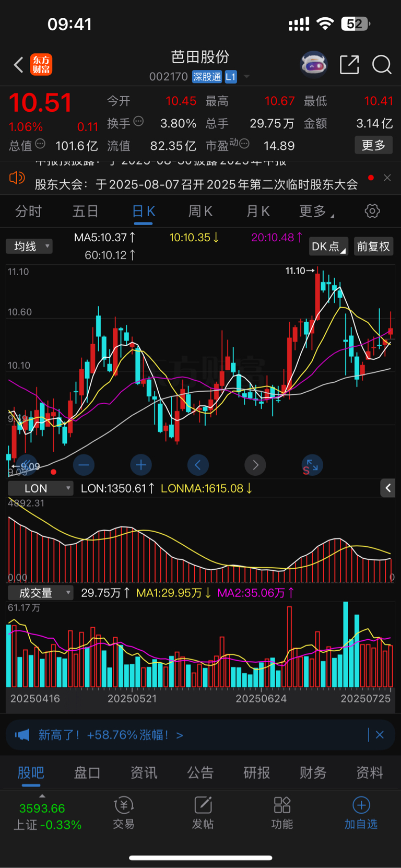The width and height of the screenshot is (401, 868).
Task: Tap the fullscreen expand chart icon
Action: (x=312, y=464)
